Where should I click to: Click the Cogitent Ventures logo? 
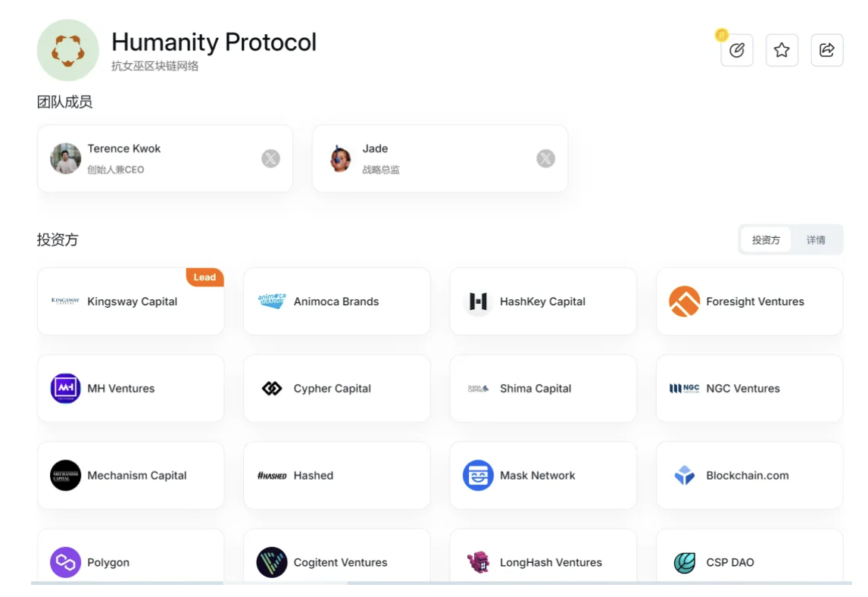click(272, 562)
